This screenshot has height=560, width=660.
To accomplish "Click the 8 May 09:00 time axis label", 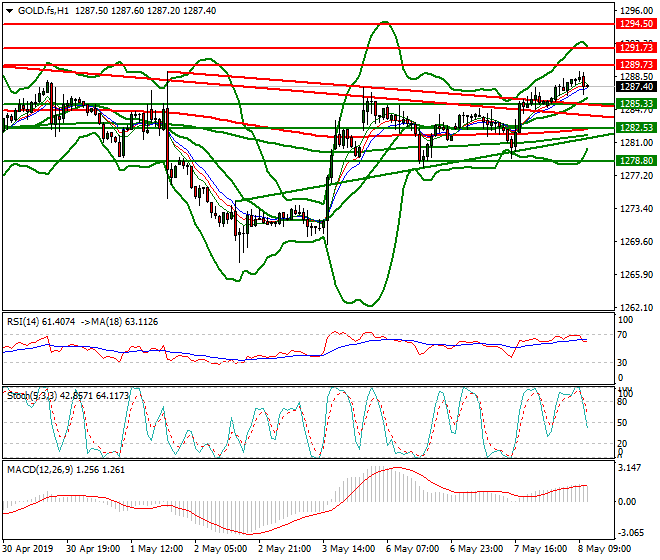I will click(x=604, y=549).
